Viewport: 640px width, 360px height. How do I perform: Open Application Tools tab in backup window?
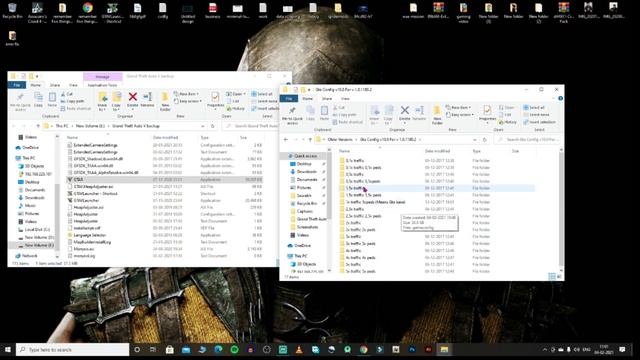pos(102,85)
